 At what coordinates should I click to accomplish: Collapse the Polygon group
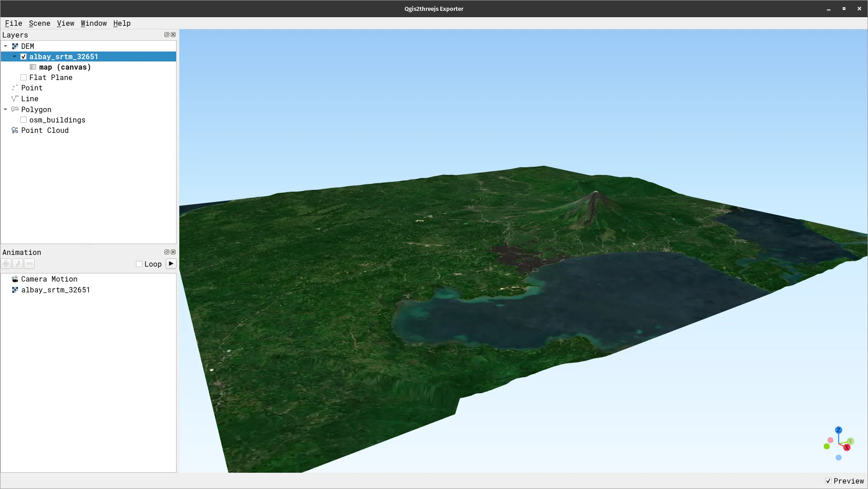[5, 109]
